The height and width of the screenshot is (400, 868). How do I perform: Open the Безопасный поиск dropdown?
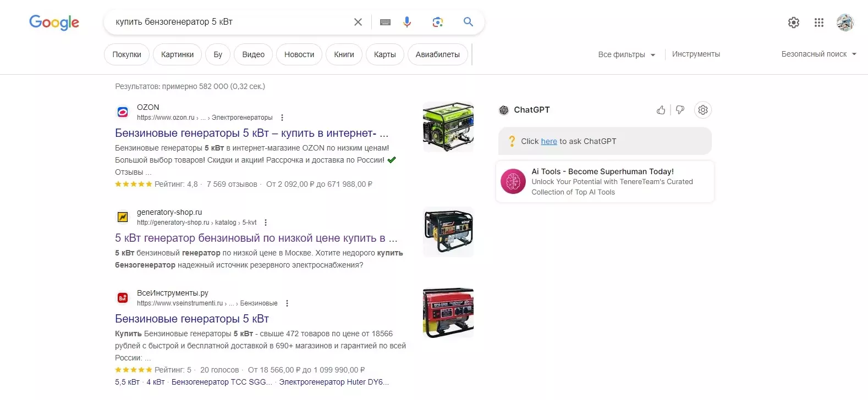pyautogui.click(x=819, y=54)
